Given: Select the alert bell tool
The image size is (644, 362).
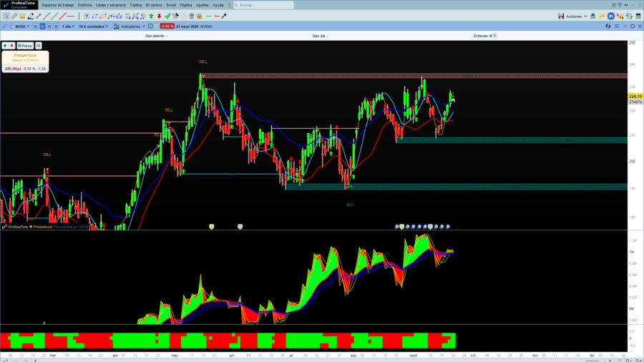Looking at the screenshot, I should pos(22,16).
